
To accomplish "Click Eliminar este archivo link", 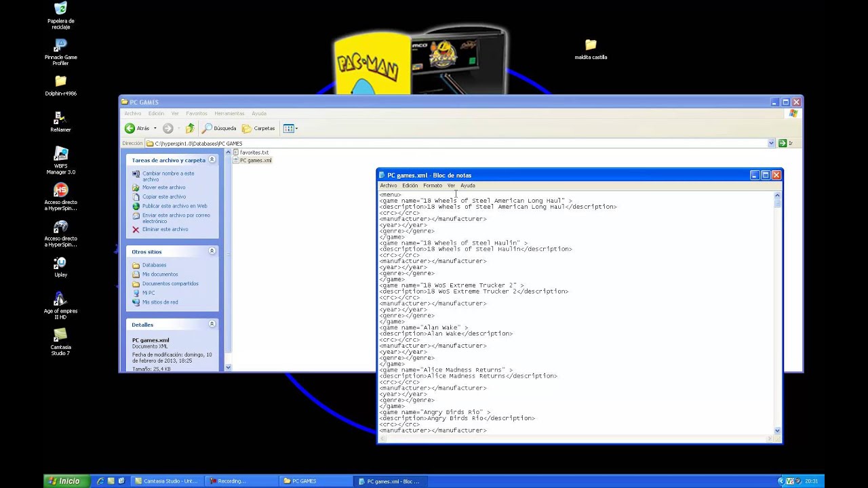I will pos(165,229).
